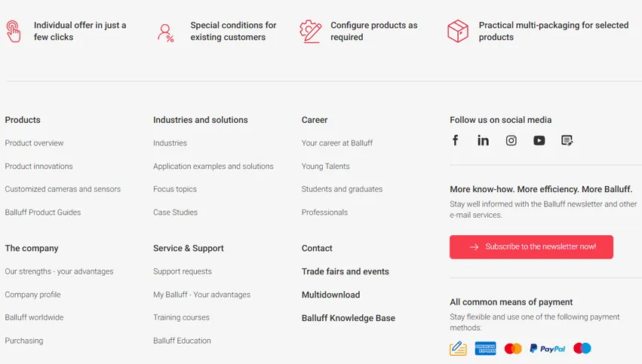Click the configure products gear icon

tap(310, 31)
